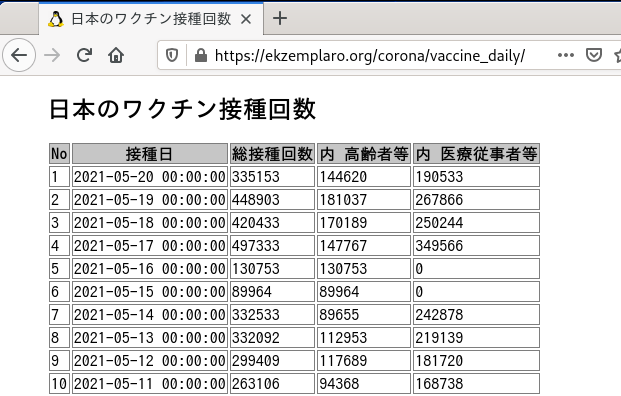Open the tracking protection shield icon
This screenshot has height=396, width=621.
tap(171, 55)
